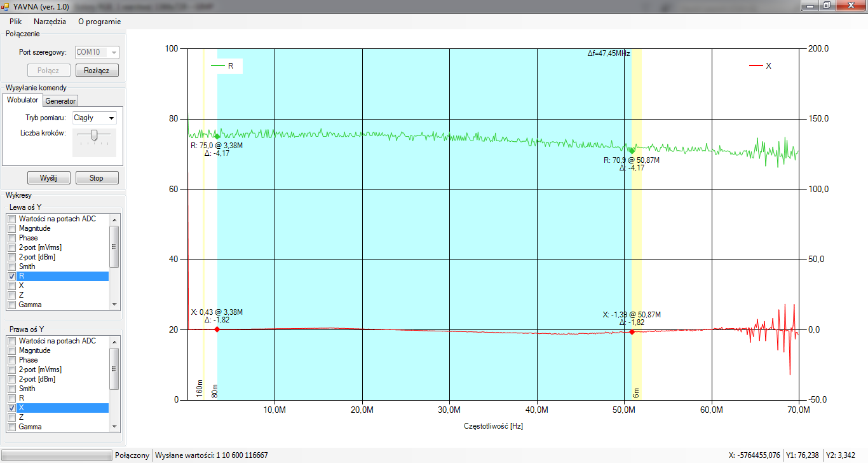Image resolution: width=868 pixels, height=463 pixels.
Task: Click the green R legend line
Action: click(x=217, y=66)
